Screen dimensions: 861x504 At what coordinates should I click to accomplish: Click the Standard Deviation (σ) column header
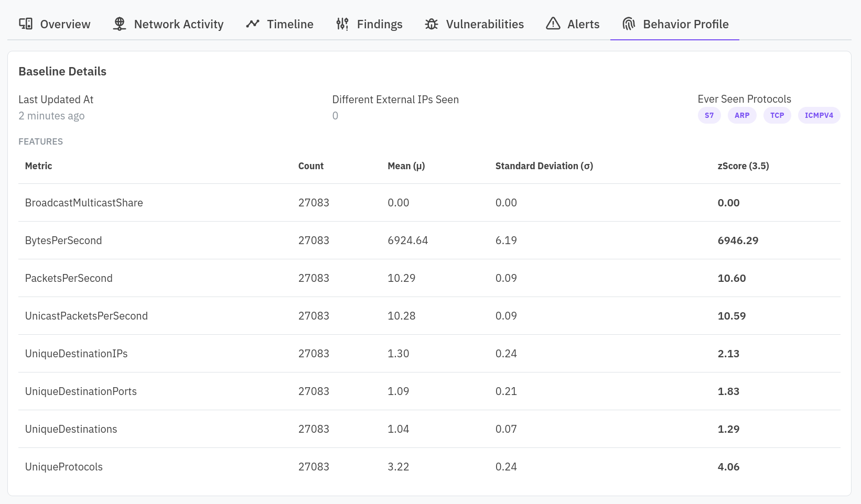click(x=544, y=166)
